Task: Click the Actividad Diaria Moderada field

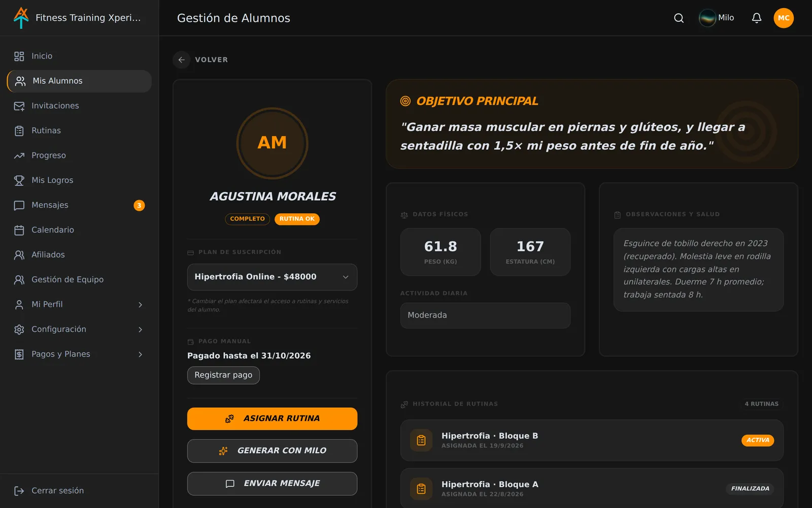Action: 485,315
